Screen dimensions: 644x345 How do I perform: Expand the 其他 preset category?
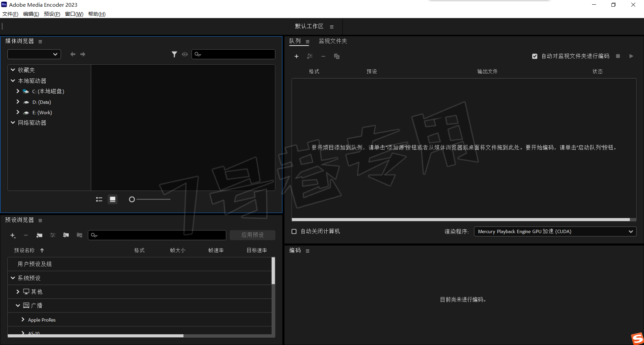pos(18,292)
